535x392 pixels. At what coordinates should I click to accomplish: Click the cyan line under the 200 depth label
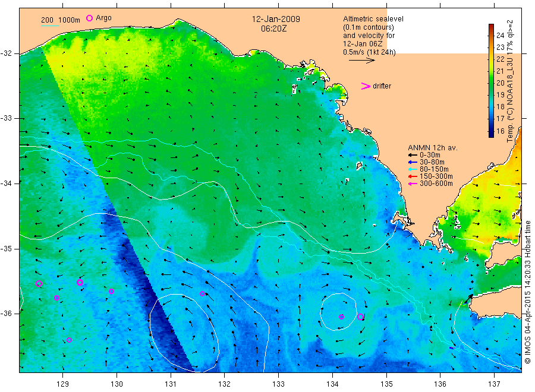pyautogui.click(x=50, y=25)
